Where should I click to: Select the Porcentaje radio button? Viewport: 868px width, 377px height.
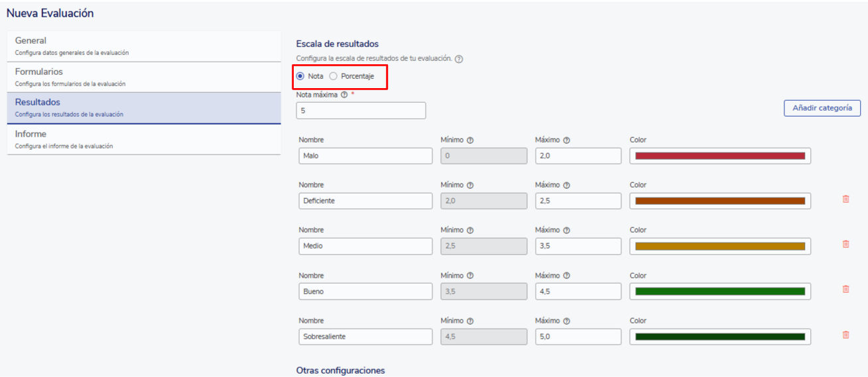334,76
